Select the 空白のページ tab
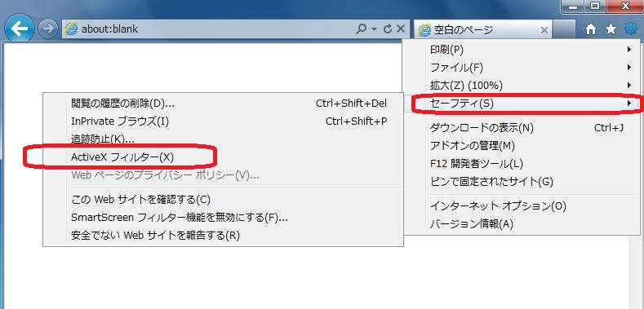 [483, 29]
